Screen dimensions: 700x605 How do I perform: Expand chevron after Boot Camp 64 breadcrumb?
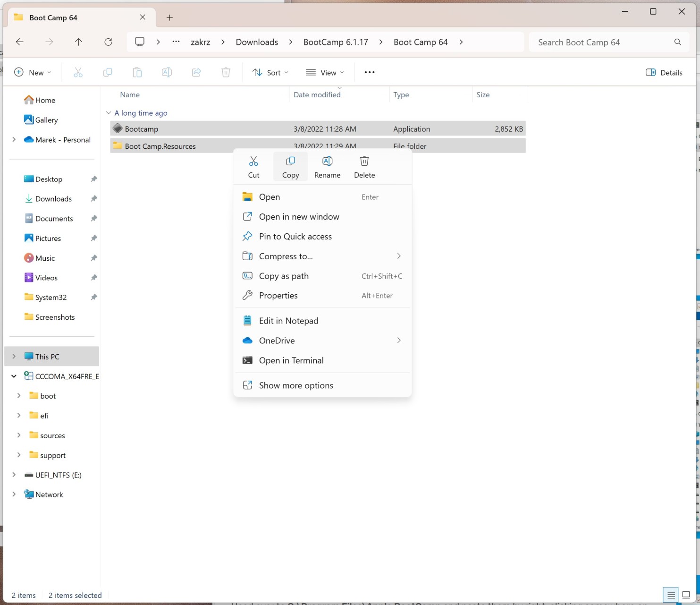461,42
